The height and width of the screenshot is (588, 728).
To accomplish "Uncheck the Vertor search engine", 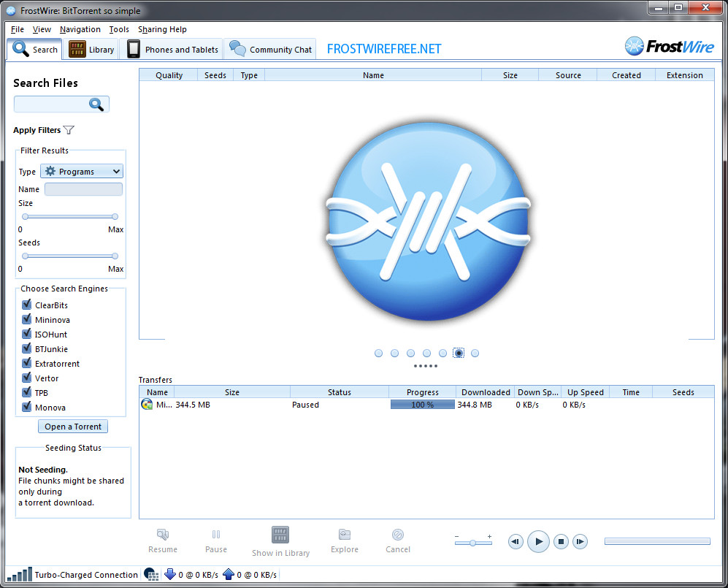I will point(26,378).
